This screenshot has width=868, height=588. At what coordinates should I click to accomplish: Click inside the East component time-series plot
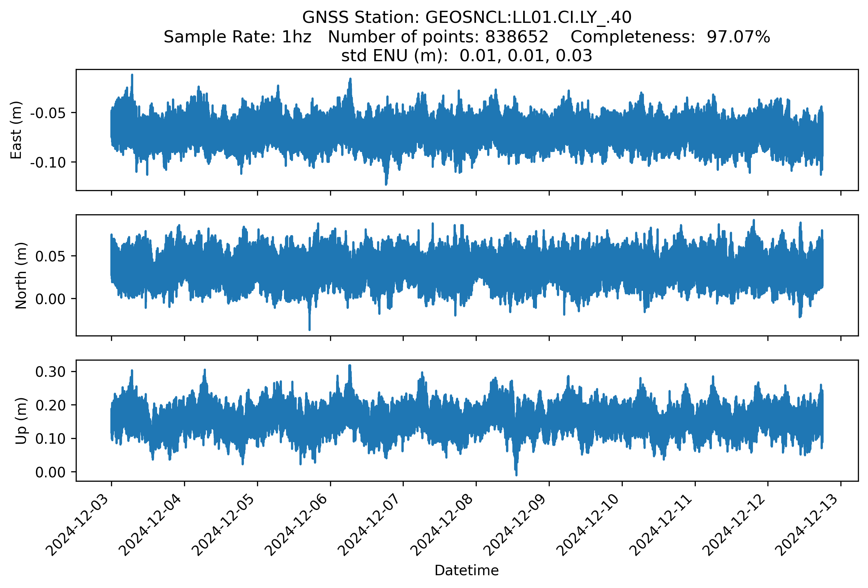click(467, 130)
